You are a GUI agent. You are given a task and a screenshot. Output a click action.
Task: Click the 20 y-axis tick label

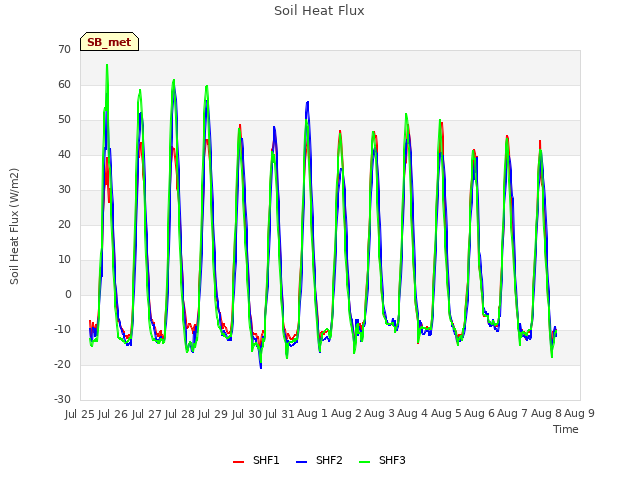[x=64, y=224]
